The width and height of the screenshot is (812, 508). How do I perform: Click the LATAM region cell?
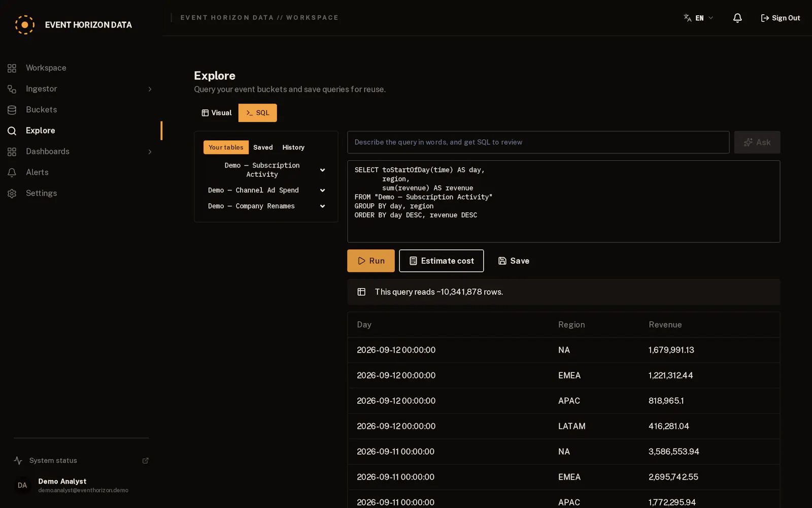[572, 426]
